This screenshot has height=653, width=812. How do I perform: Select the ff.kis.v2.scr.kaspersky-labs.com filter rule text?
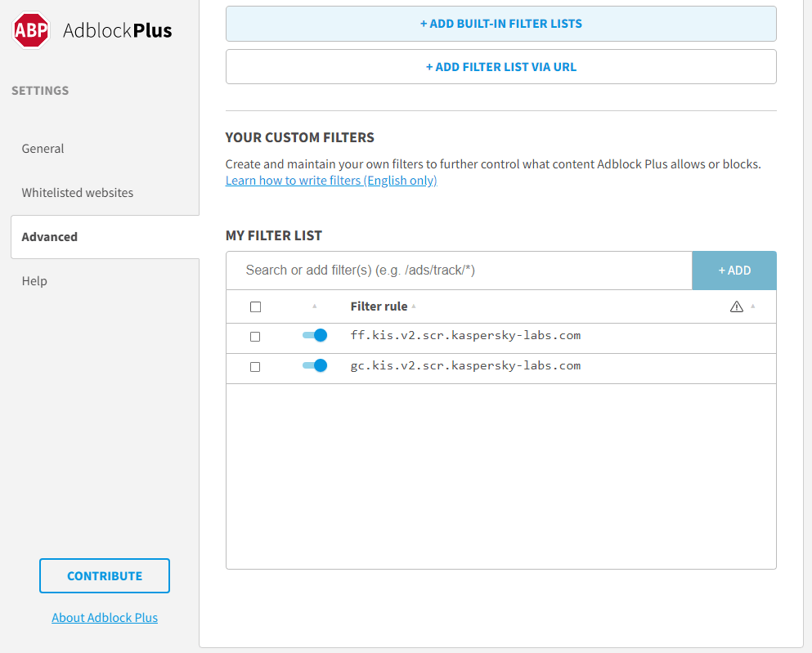465,335
